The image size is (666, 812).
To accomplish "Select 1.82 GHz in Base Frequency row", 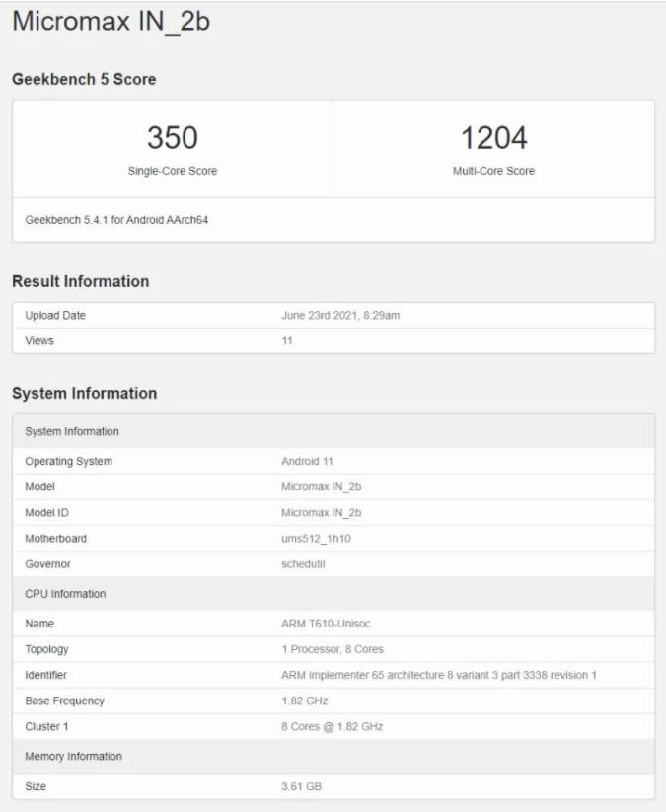I will [305, 701].
